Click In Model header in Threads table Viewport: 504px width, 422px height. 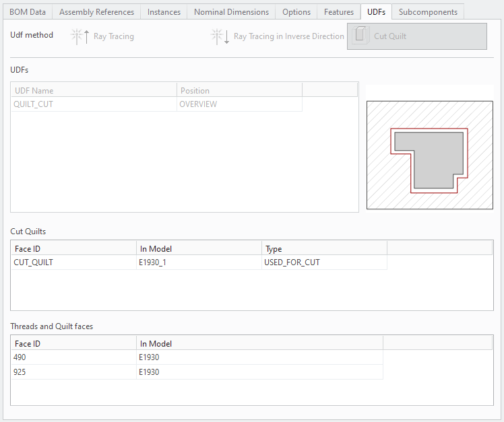[x=259, y=344]
